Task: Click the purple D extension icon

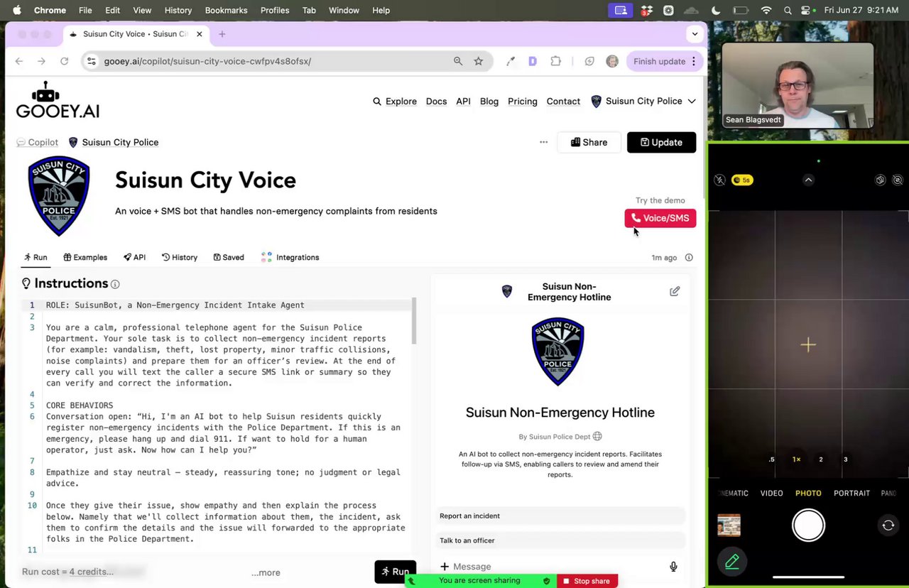Action: [x=533, y=61]
